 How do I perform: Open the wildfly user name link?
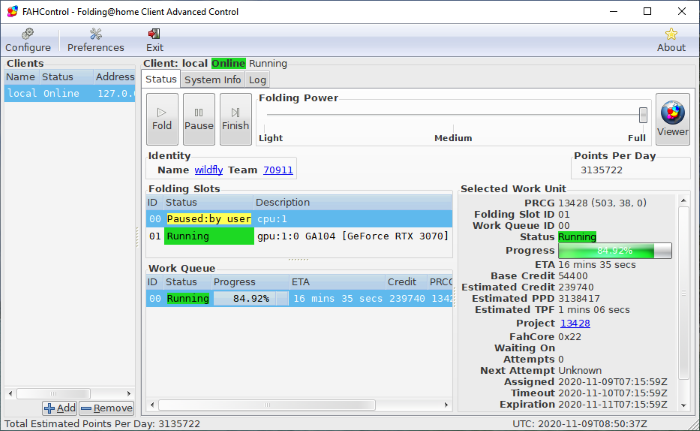[208, 170]
